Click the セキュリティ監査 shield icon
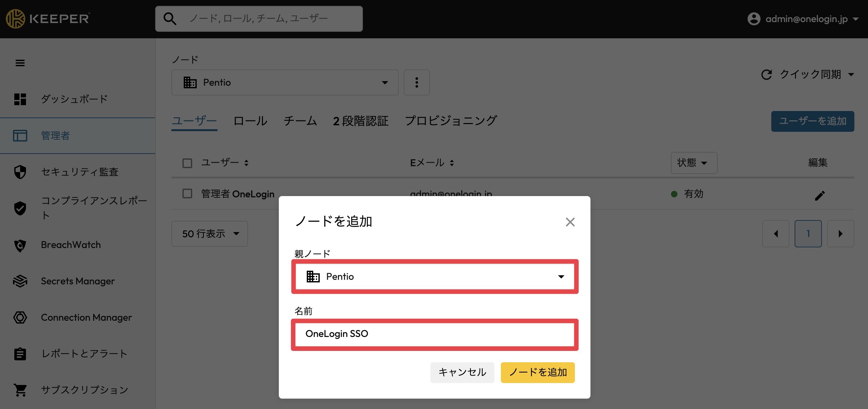868x409 pixels. 20,172
